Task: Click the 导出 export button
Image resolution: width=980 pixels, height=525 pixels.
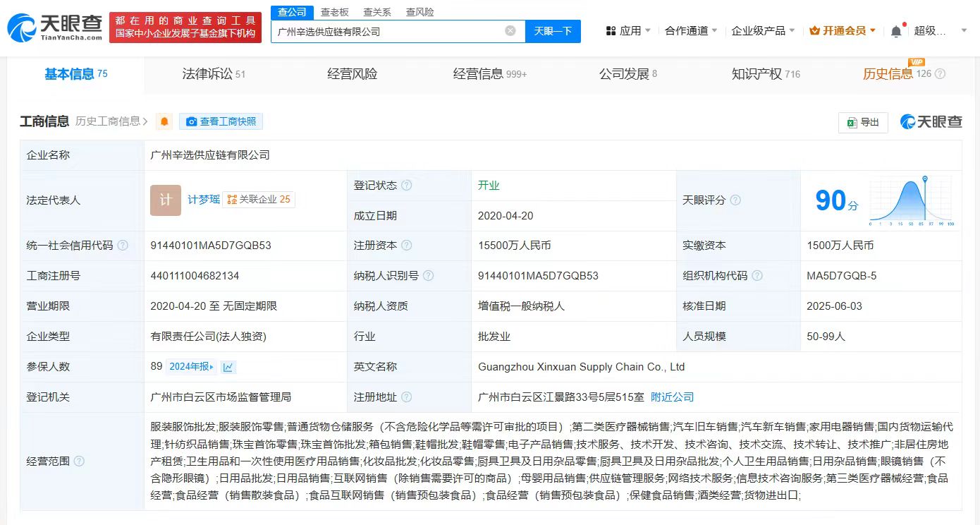Action: tap(863, 122)
